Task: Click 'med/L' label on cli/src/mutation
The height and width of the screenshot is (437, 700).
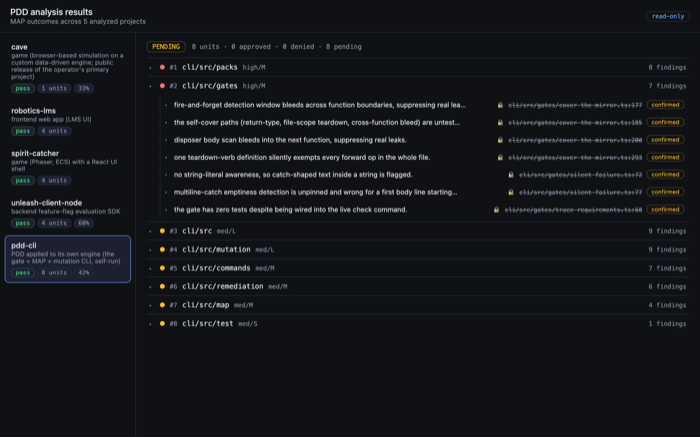Action: coord(264,250)
